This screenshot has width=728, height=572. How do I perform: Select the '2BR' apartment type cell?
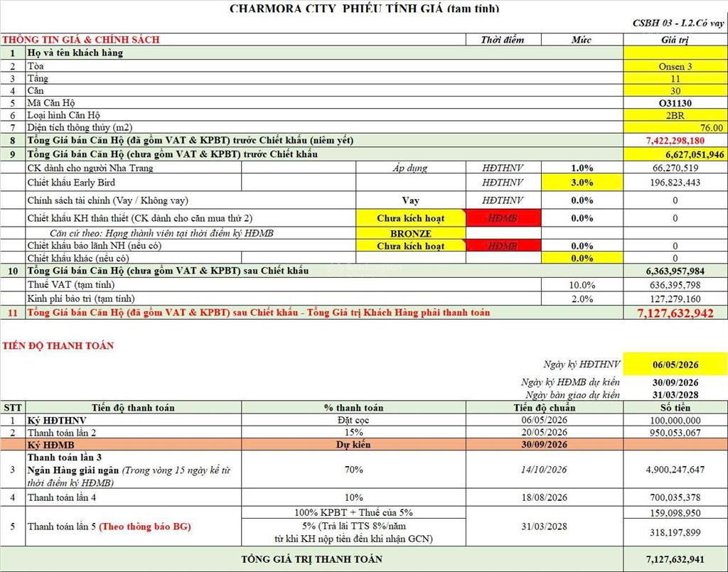click(675, 115)
